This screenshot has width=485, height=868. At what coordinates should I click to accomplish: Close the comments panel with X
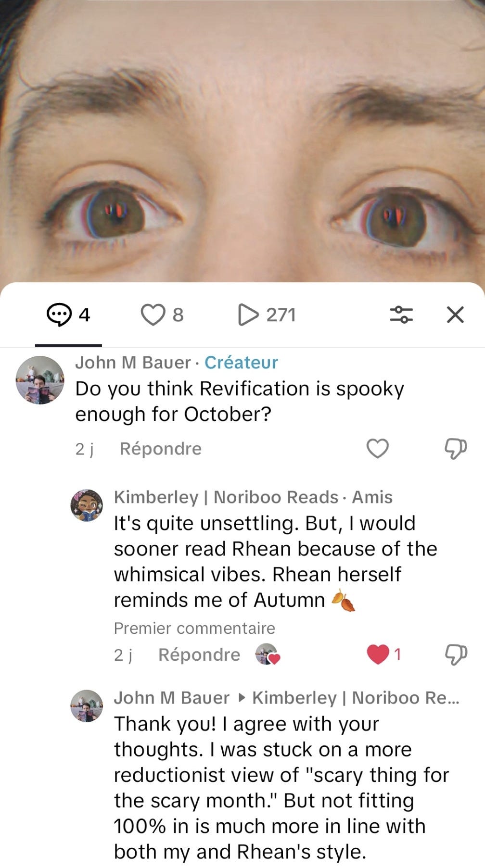point(455,315)
